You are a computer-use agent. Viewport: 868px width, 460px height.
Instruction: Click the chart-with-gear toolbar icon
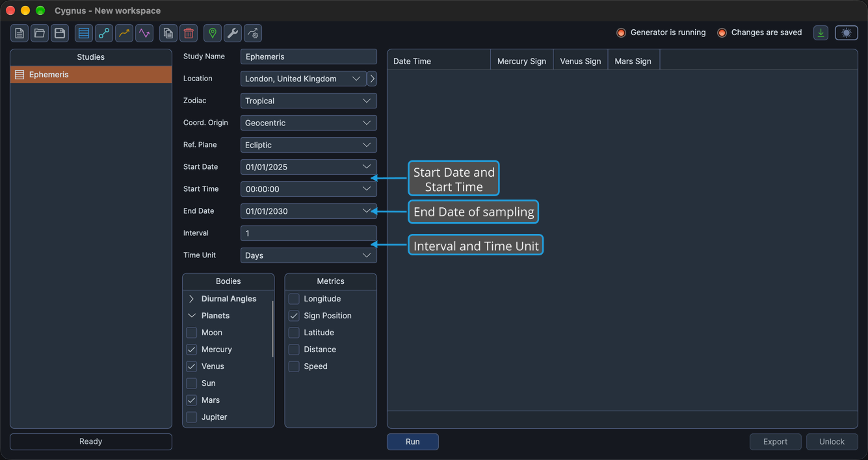coord(253,33)
